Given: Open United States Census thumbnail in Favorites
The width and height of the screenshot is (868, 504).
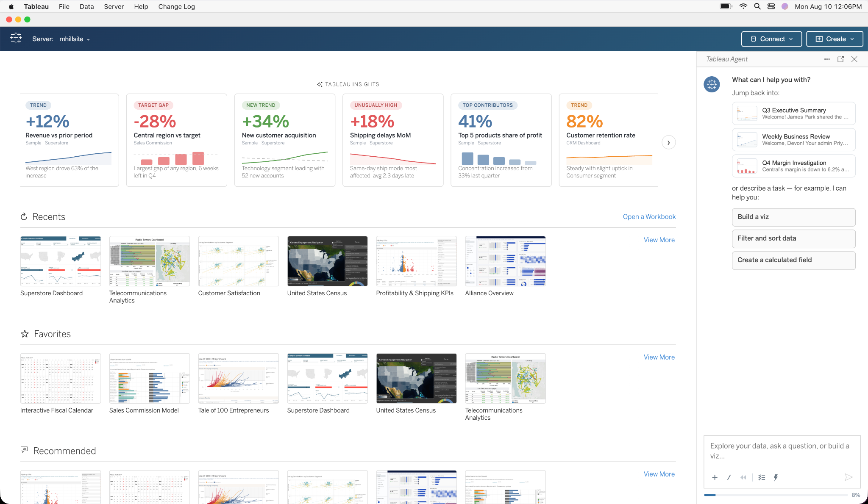Looking at the screenshot, I should pyautogui.click(x=417, y=378).
